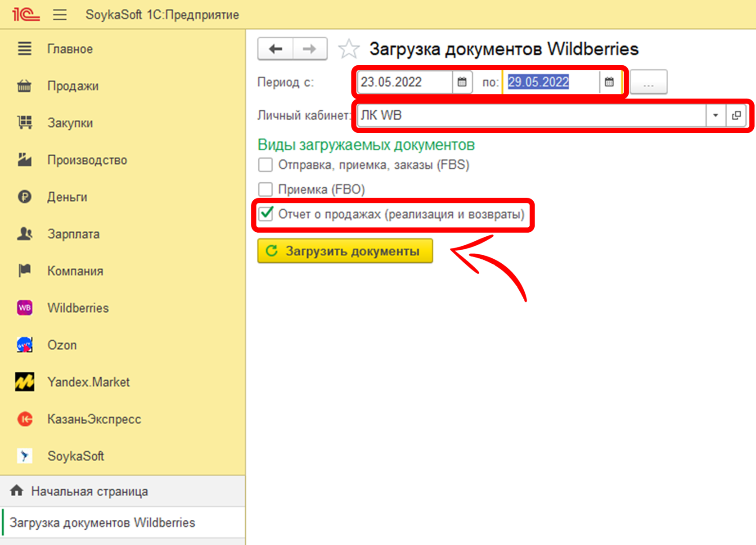Open calendar picker for end date
Screen dimensions: 756x545
pyautogui.click(x=609, y=82)
